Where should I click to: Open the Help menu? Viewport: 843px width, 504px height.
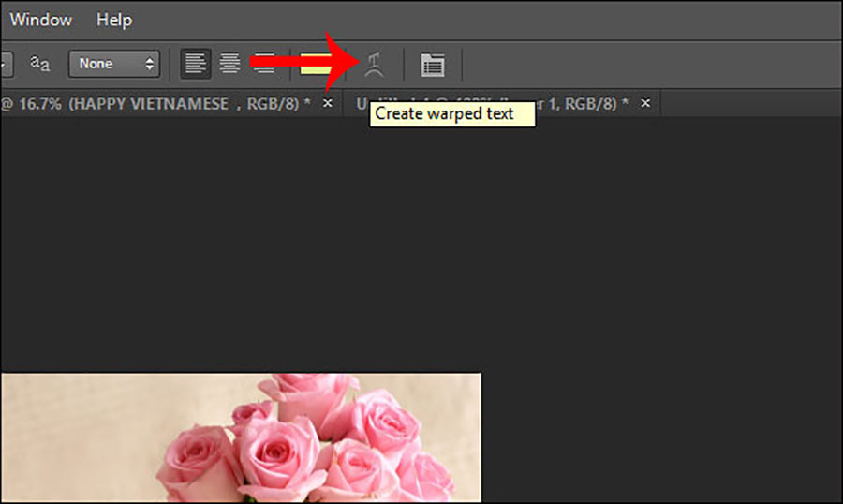[114, 20]
